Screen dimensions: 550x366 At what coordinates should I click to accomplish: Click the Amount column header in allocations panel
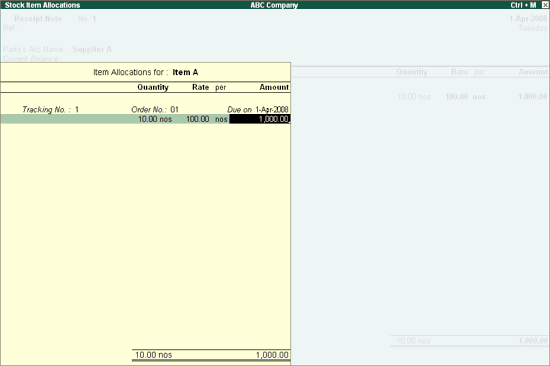pyautogui.click(x=274, y=87)
